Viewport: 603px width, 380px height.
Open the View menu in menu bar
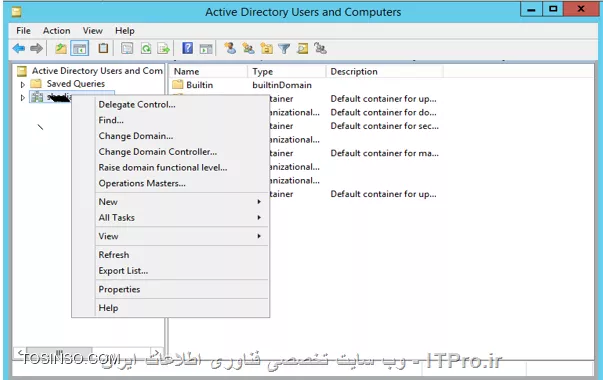click(x=93, y=31)
